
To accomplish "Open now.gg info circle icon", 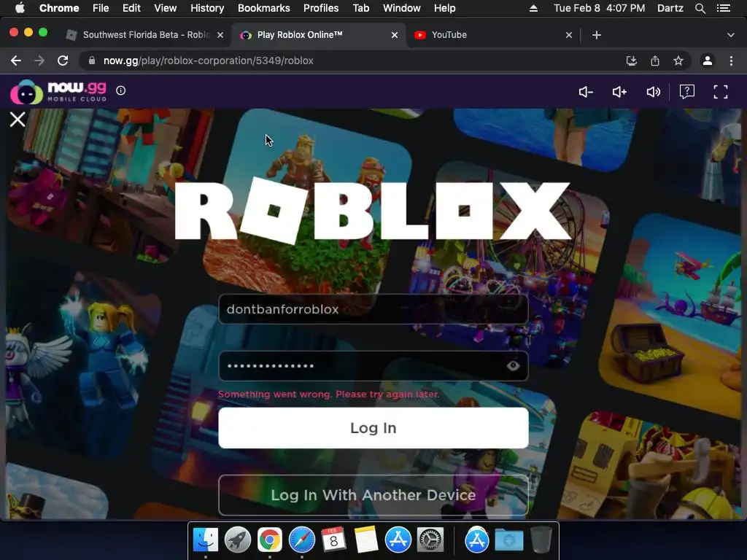I will pyautogui.click(x=121, y=90).
